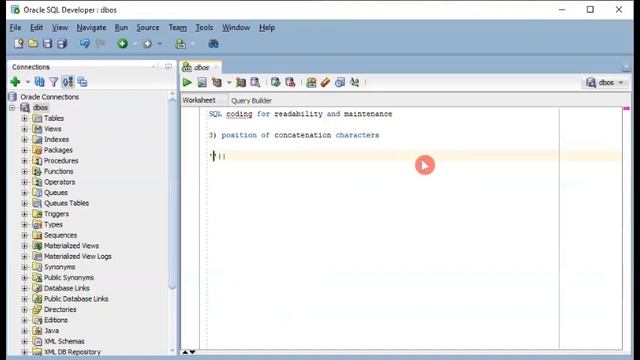The image size is (640, 360).
Task: Select the Queues Tables tree item
Action: pyautogui.click(x=66, y=203)
